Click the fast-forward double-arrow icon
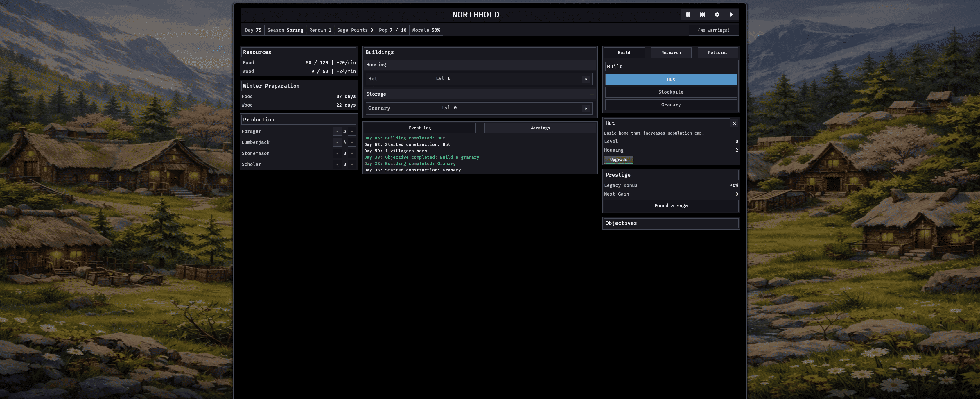Screen dimensions: 980x399 702,15
